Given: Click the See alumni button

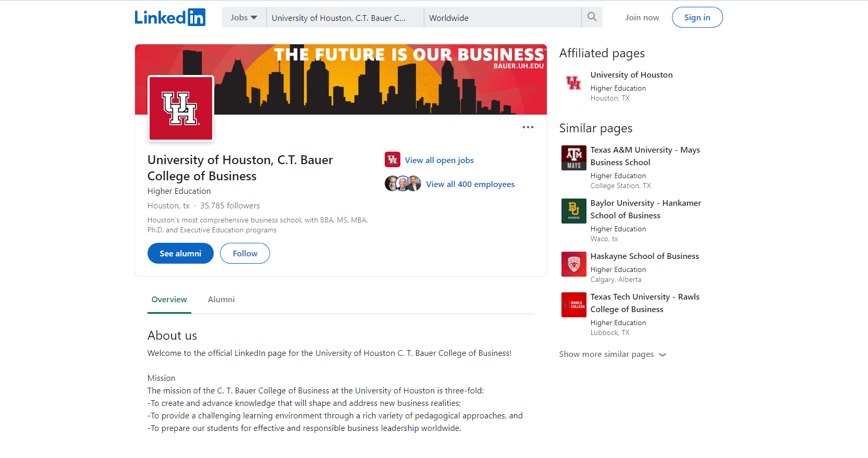Looking at the screenshot, I should [x=180, y=253].
